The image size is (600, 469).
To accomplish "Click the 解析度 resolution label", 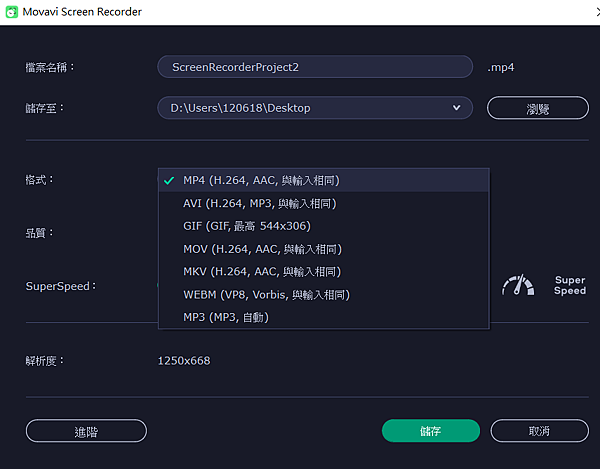I will pyautogui.click(x=44, y=361).
